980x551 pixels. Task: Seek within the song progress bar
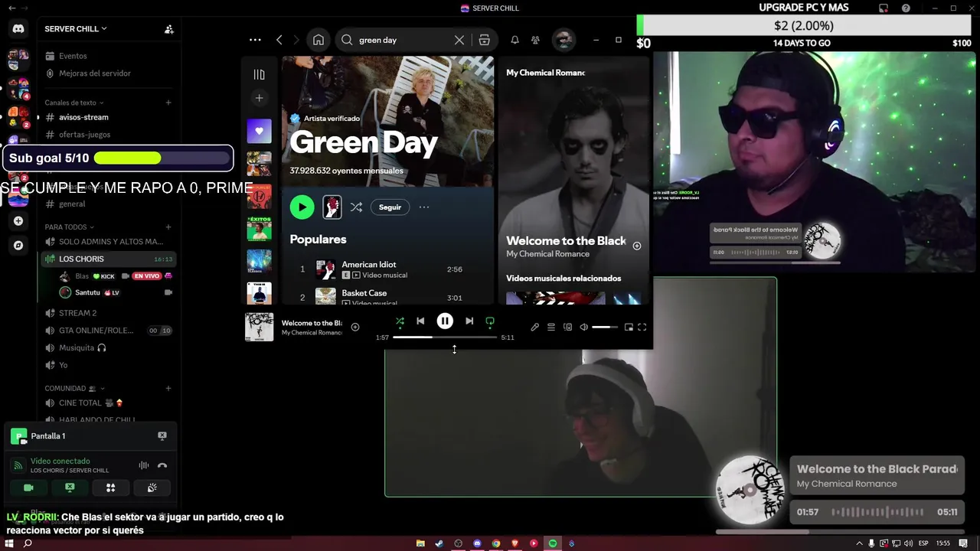445,337
